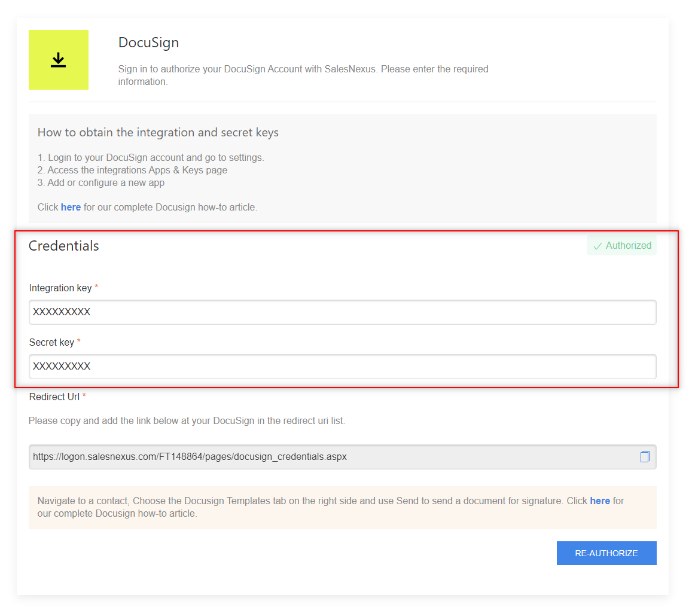Click 'Please copy and add the link below' text

click(x=187, y=421)
